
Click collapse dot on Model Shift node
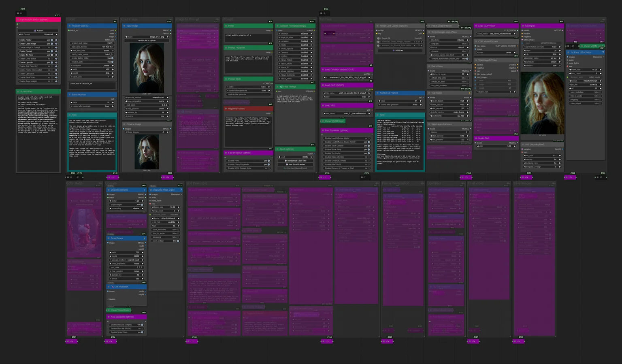tap(476, 138)
